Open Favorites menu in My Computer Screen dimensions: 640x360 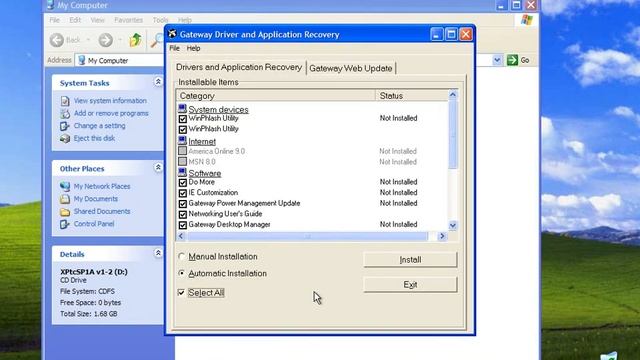coord(128,20)
